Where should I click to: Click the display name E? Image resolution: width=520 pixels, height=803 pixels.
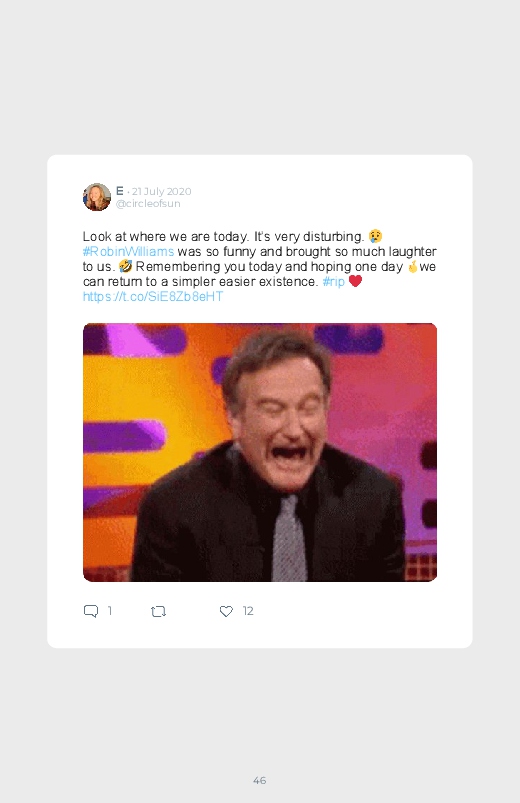click(x=119, y=191)
